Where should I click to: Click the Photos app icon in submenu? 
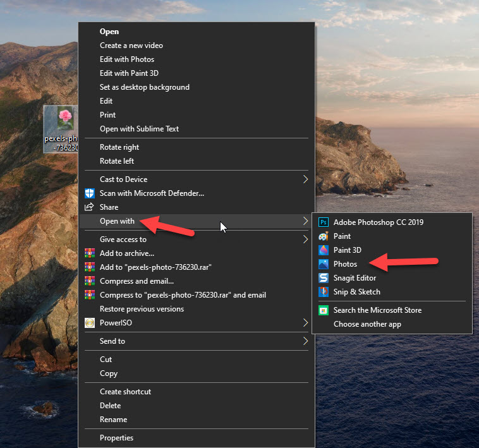click(x=324, y=264)
